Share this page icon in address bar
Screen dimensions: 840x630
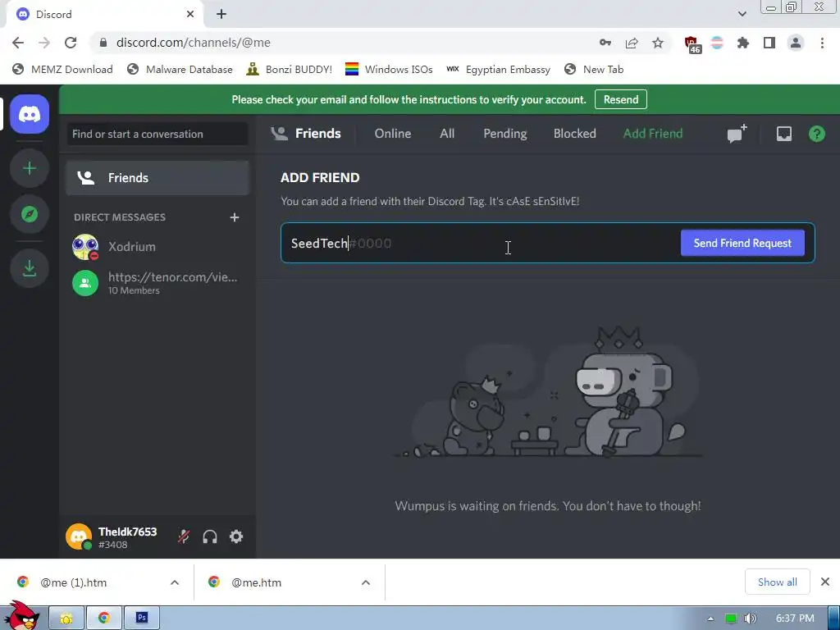[x=632, y=43]
